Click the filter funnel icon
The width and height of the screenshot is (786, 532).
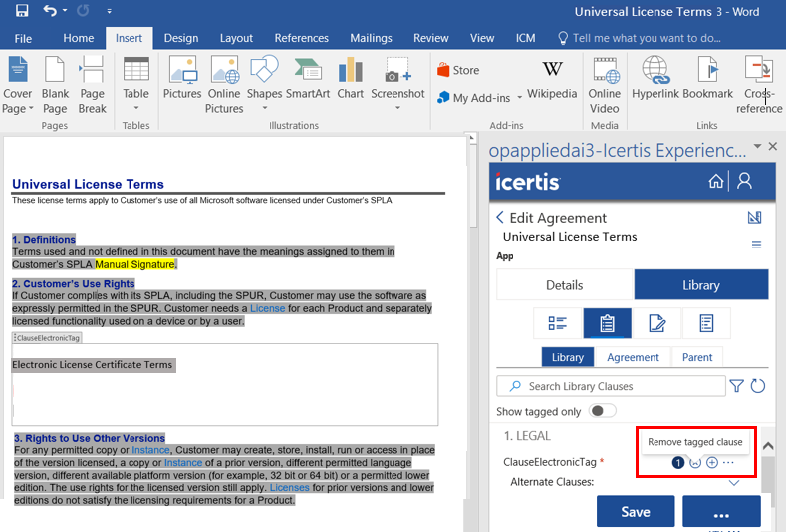point(736,386)
